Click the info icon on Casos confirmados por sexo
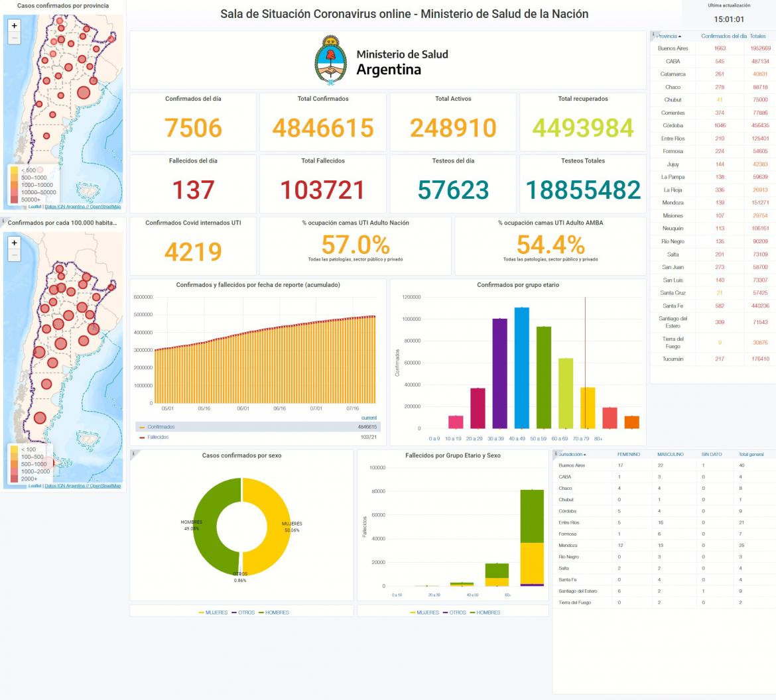 coord(133,453)
